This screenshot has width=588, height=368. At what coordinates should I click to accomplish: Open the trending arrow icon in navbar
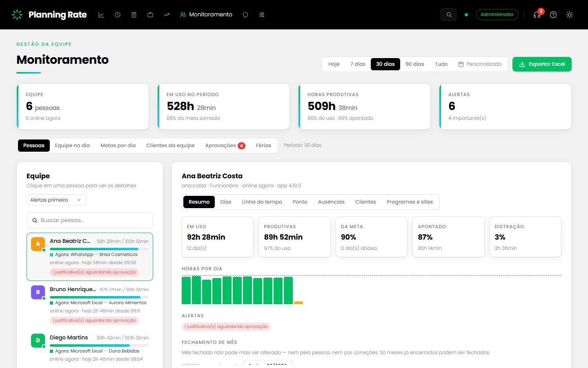pyautogui.click(x=167, y=15)
